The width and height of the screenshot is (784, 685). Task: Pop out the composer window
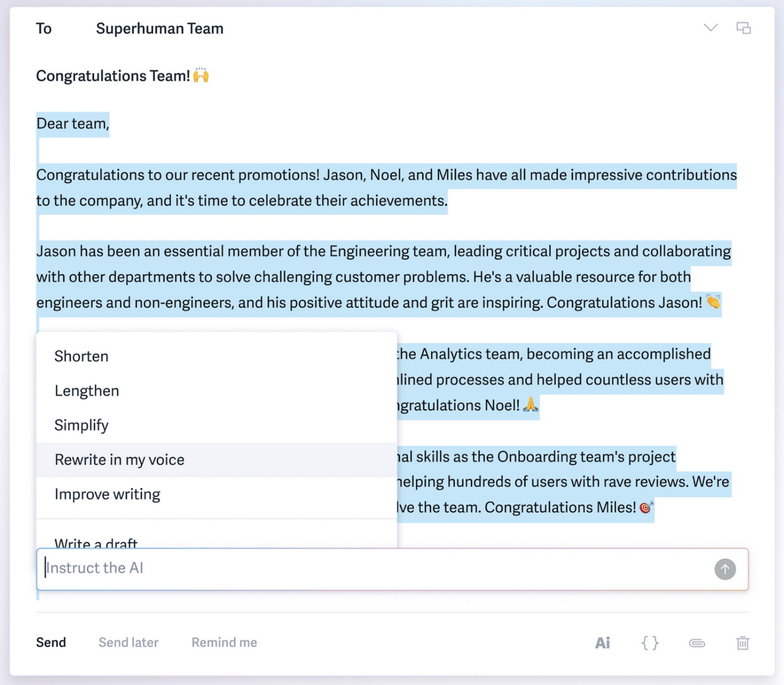[744, 28]
